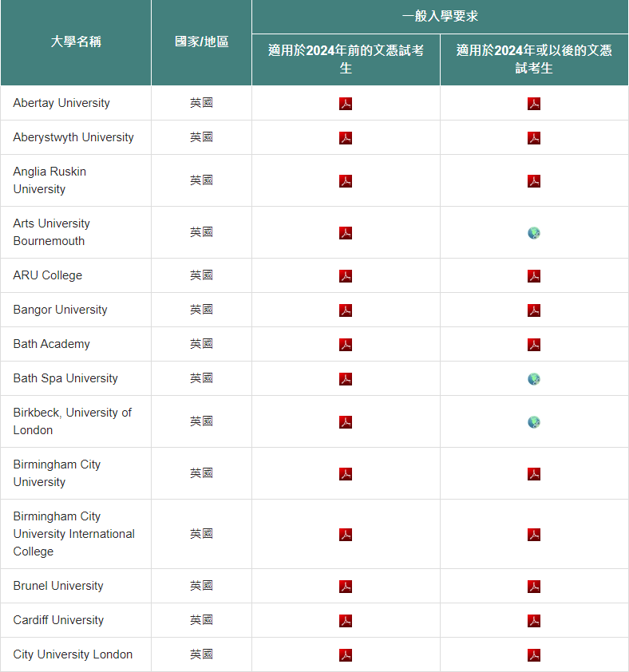629x672 pixels.
Task: Click the 大學名稱 column header
Action: [x=76, y=42]
